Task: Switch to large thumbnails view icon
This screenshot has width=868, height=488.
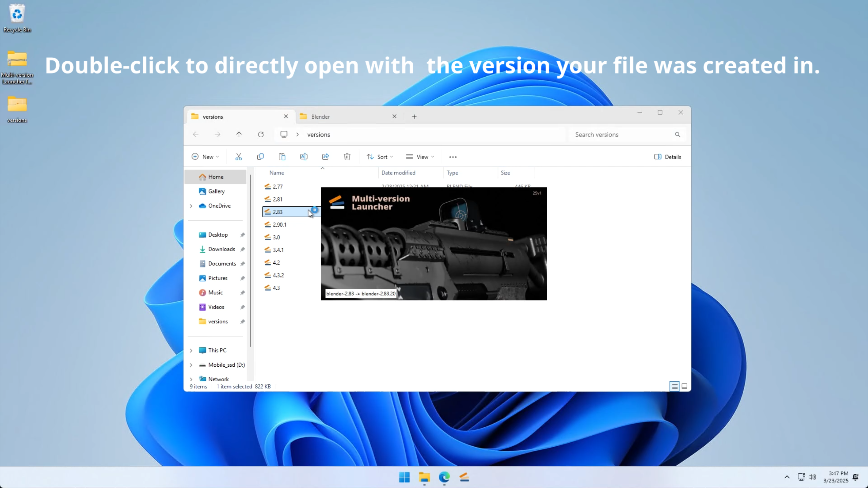Action: pos(685,386)
